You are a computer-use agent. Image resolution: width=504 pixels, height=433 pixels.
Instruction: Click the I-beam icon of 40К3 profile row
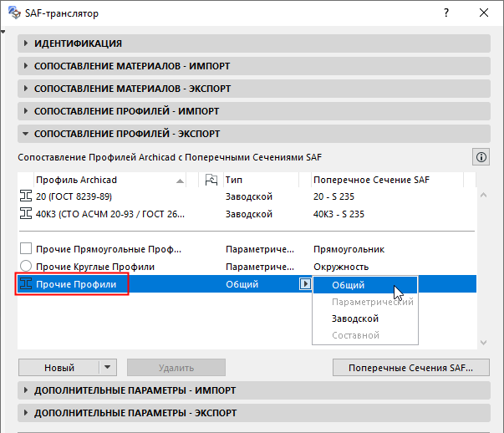[x=26, y=213]
